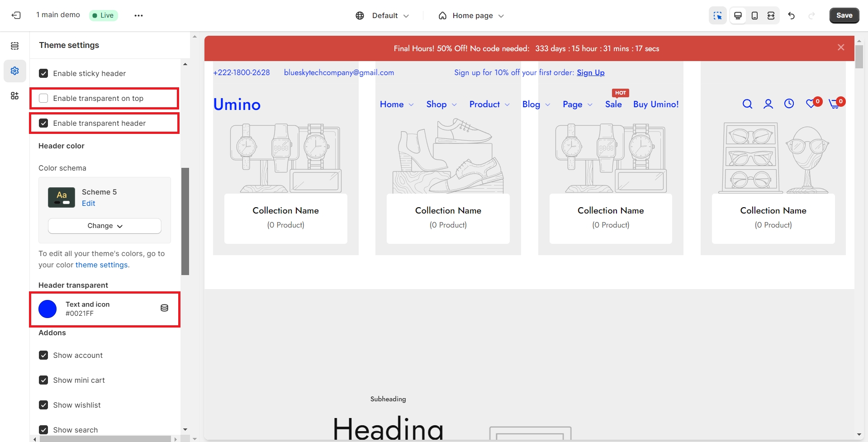Open the Default market dropdown
This screenshot has width=868, height=442.
click(383, 15)
